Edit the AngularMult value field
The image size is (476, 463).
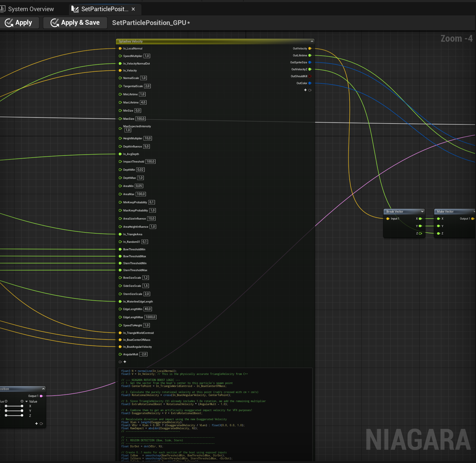coord(143,354)
